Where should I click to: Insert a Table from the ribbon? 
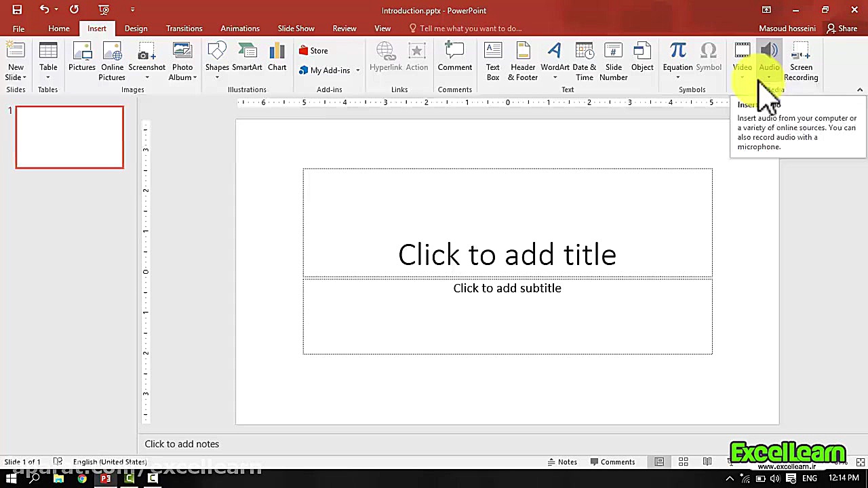pos(48,61)
